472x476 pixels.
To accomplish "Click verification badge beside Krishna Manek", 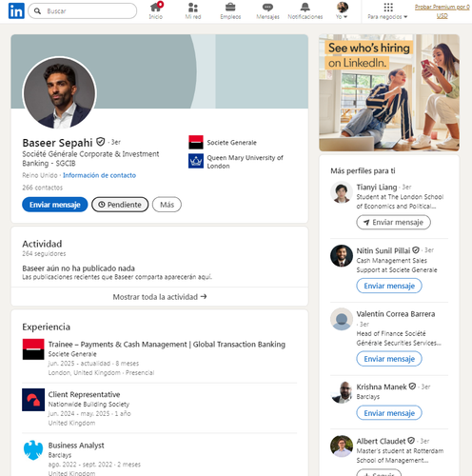I will [412, 387].
